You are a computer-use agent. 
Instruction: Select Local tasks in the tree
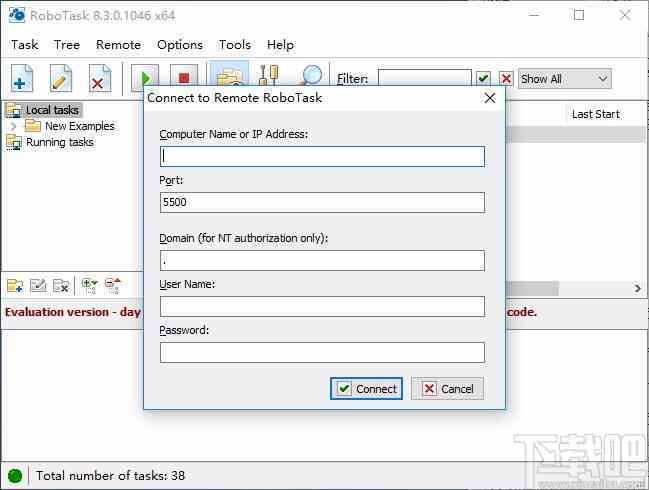[x=52, y=110]
